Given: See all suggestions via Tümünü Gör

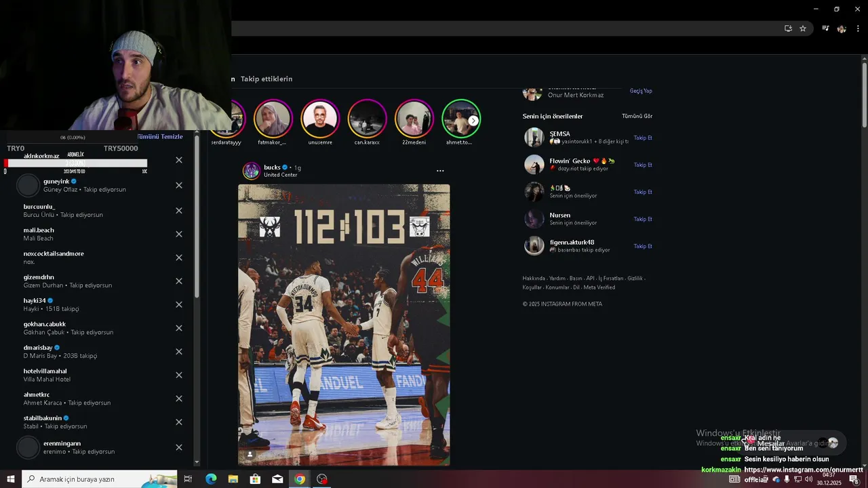Looking at the screenshot, I should (637, 116).
